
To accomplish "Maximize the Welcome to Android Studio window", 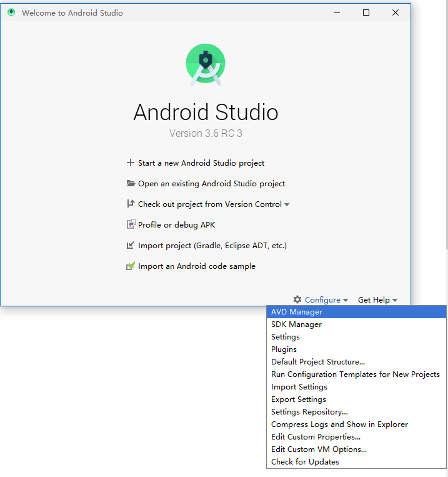I will (366, 13).
